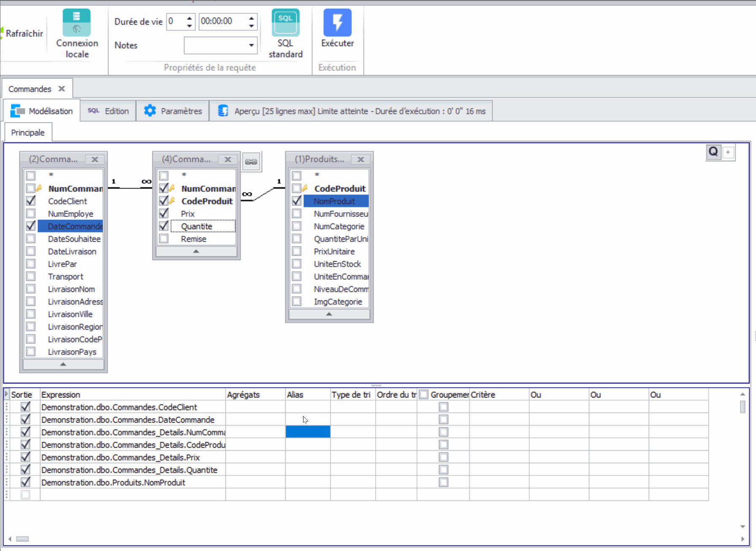This screenshot has height=551, width=756.
Task: Click the horizontal scrollbar thumb
Action: (22, 539)
